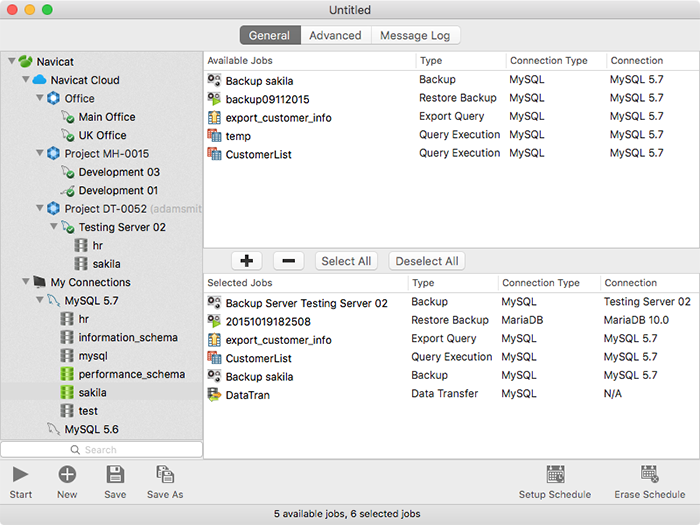700x525 pixels.
Task: Click the backup icon of Backup sakila in Available Jobs
Action: pos(214,80)
